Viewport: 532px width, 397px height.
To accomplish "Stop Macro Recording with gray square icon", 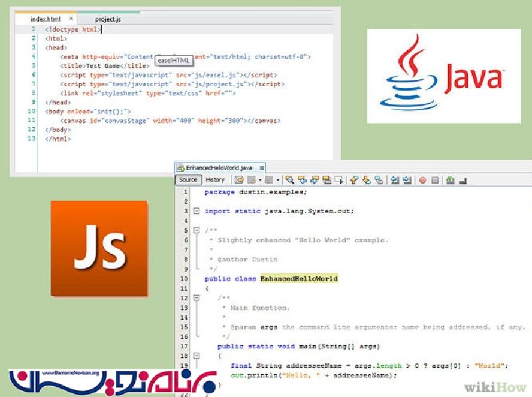I will click(x=435, y=181).
